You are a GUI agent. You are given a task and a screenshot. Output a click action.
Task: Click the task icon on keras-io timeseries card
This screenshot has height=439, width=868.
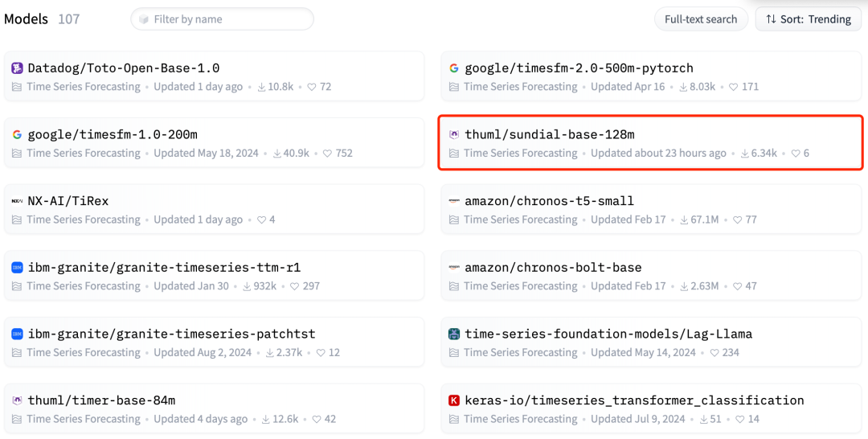point(454,419)
